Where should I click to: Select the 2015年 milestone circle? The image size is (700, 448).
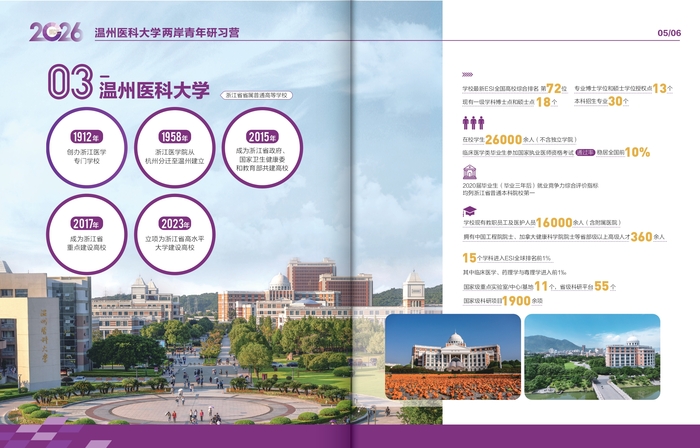pyautogui.click(x=262, y=148)
